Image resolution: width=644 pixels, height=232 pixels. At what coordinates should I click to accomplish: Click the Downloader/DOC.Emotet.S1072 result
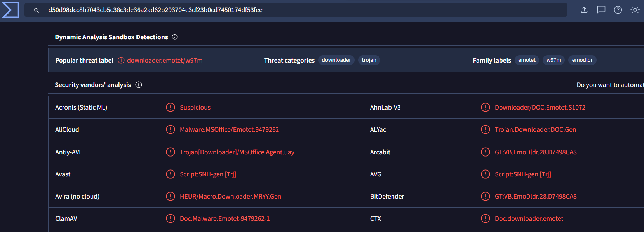pos(540,107)
